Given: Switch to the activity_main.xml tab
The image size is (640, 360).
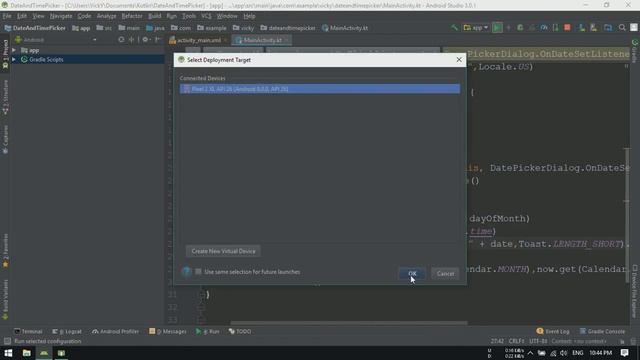Looking at the screenshot, I should click(x=198, y=40).
